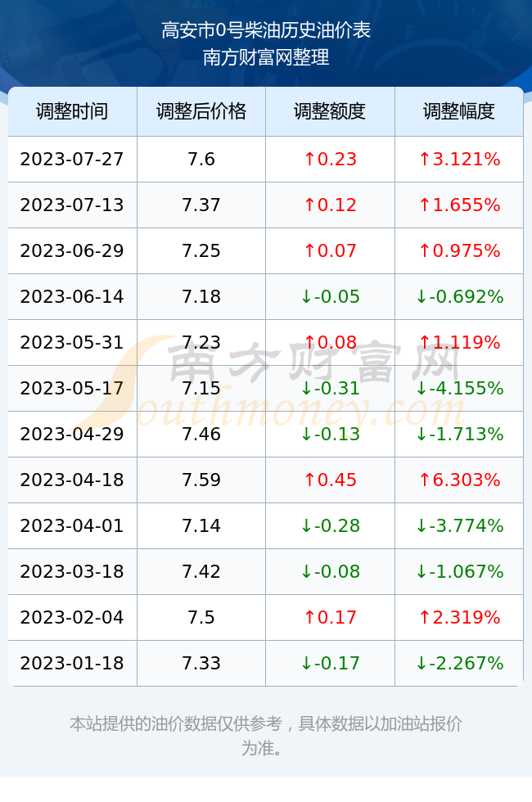Select the 2023-07-27 date cell
This screenshot has width=532, height=802.
(72, 159)
